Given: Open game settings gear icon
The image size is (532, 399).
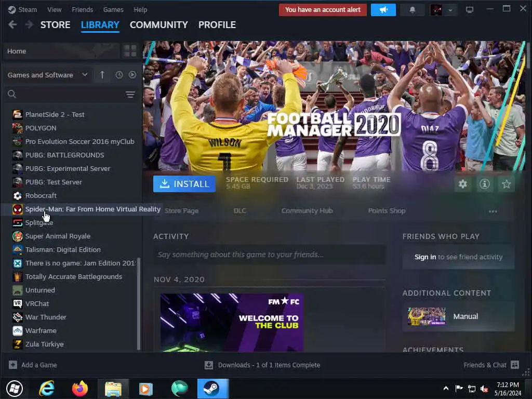Looking at the screenshot, I should [463, 184].
